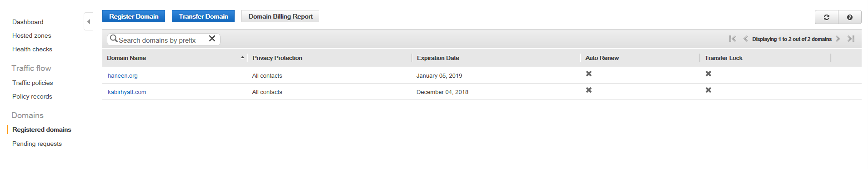868x169 pixels.
Task: Open the help question mark icon
Action: click(850, 17)
